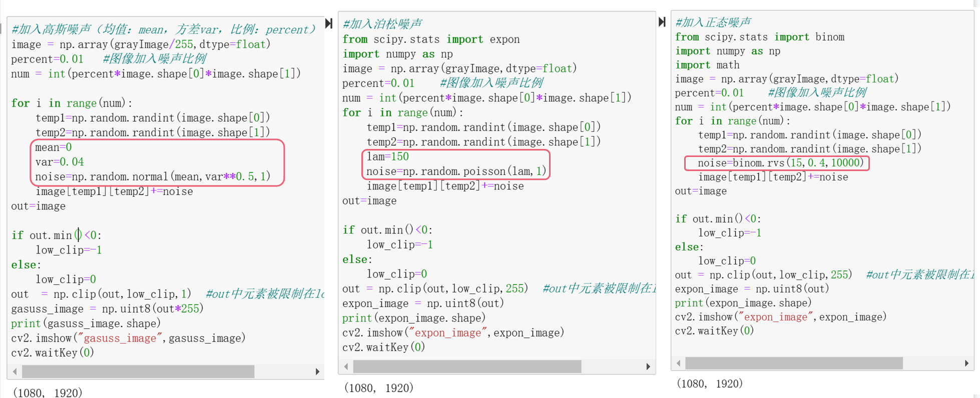Click the 'mean=0' line

click(54, 147)
